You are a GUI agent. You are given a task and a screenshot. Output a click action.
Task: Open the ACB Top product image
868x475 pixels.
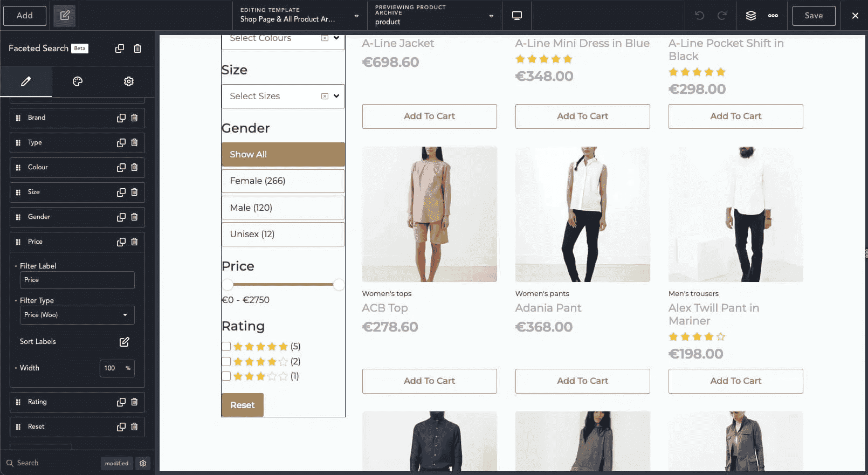430,214
